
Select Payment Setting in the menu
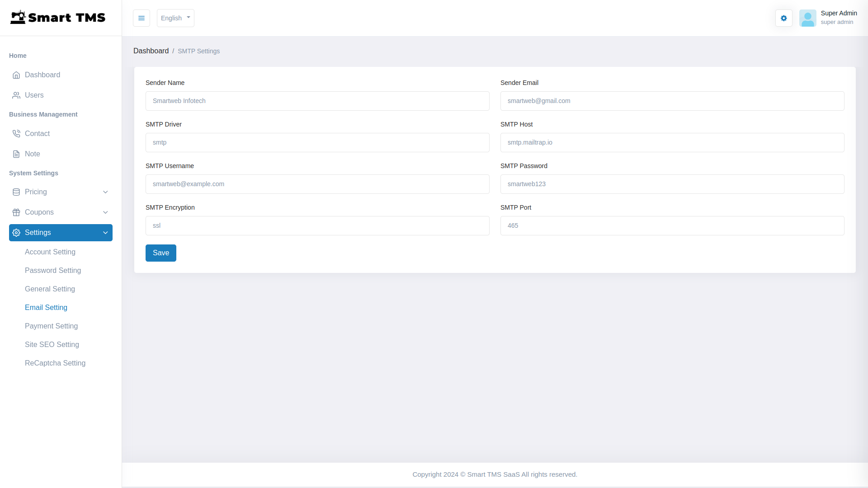51,326
